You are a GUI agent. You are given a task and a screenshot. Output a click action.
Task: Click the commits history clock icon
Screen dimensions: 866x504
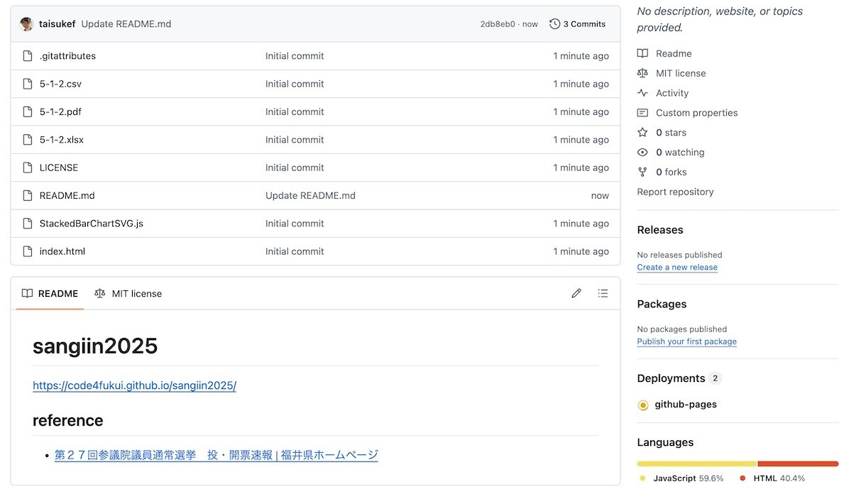point(554,24)
